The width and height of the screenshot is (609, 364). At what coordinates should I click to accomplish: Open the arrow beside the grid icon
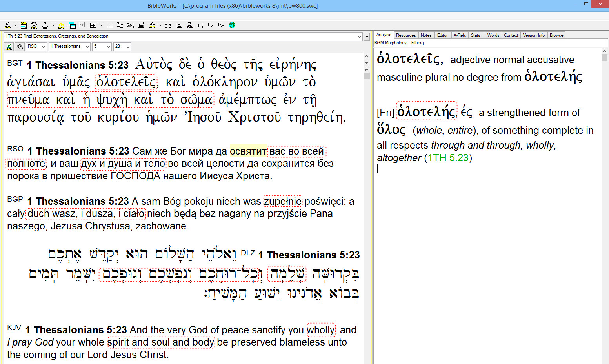pos(101,25)
